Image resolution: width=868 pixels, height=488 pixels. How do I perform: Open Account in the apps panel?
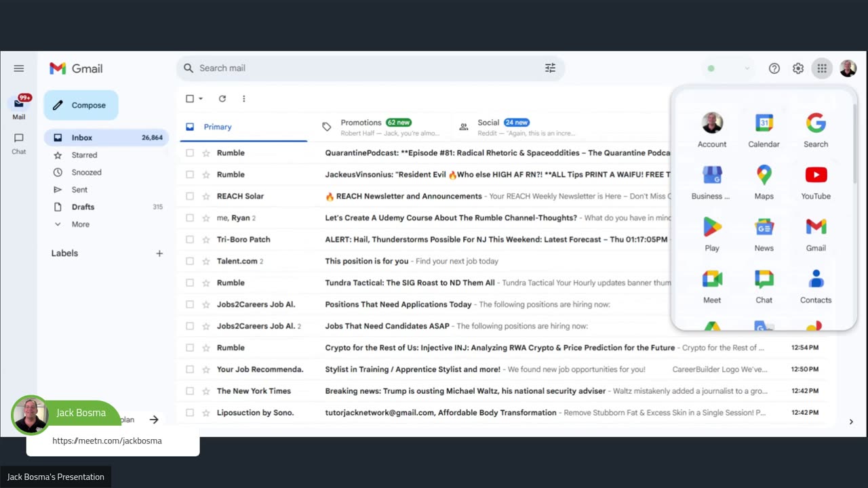(x=712, y=130)
